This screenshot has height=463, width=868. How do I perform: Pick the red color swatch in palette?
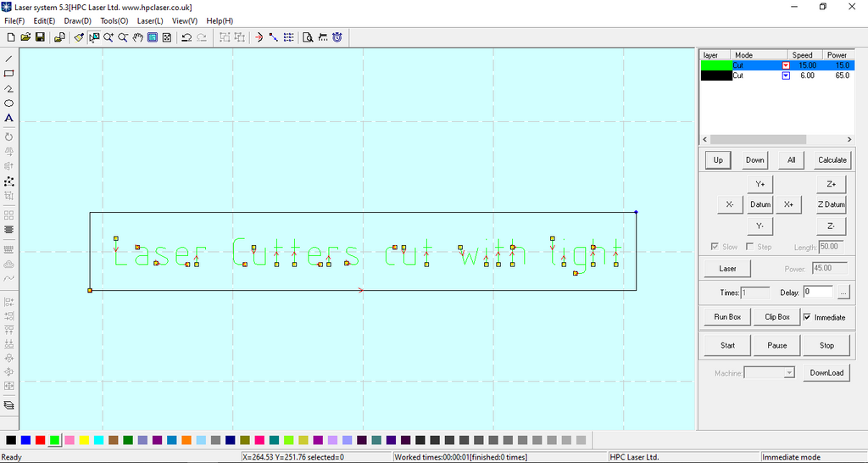(x=40, y=440)
